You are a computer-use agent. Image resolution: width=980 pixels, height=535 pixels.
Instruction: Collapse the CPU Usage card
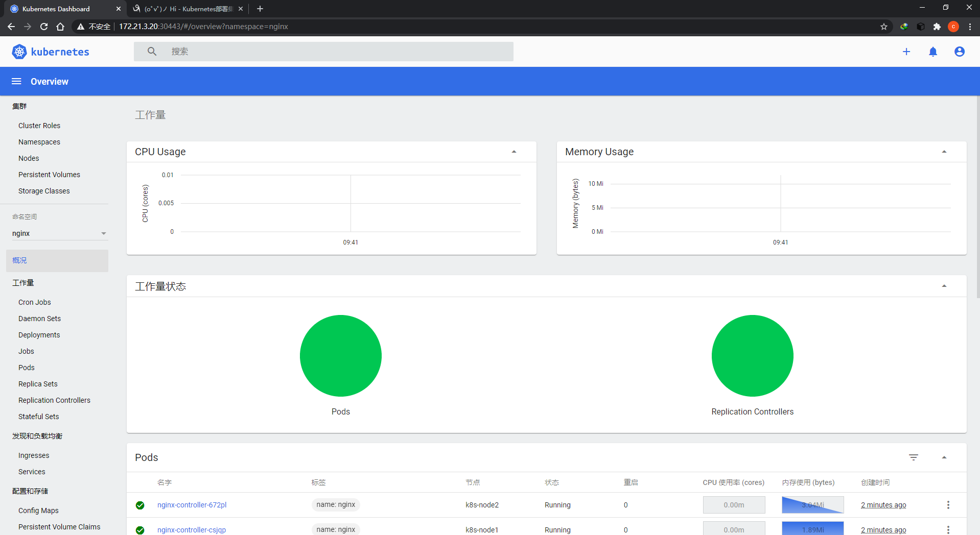(514, 152)
